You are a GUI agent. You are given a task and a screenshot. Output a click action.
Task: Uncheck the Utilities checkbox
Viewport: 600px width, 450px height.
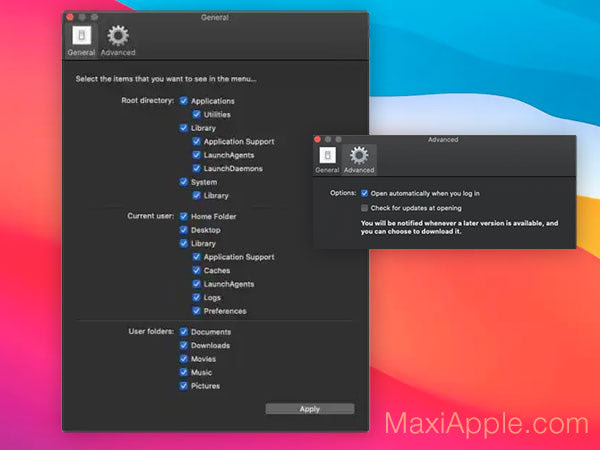pyautogui.click(x=197, y=114)
